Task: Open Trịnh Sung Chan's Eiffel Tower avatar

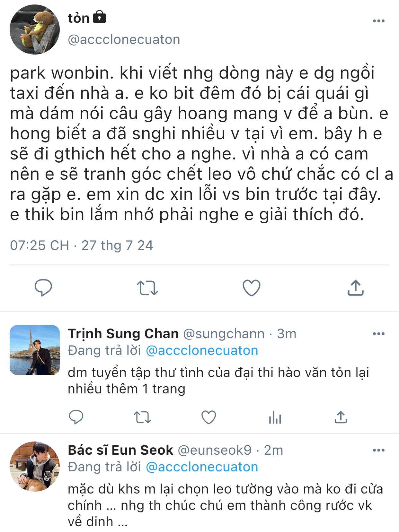Action: click(35, 350)
